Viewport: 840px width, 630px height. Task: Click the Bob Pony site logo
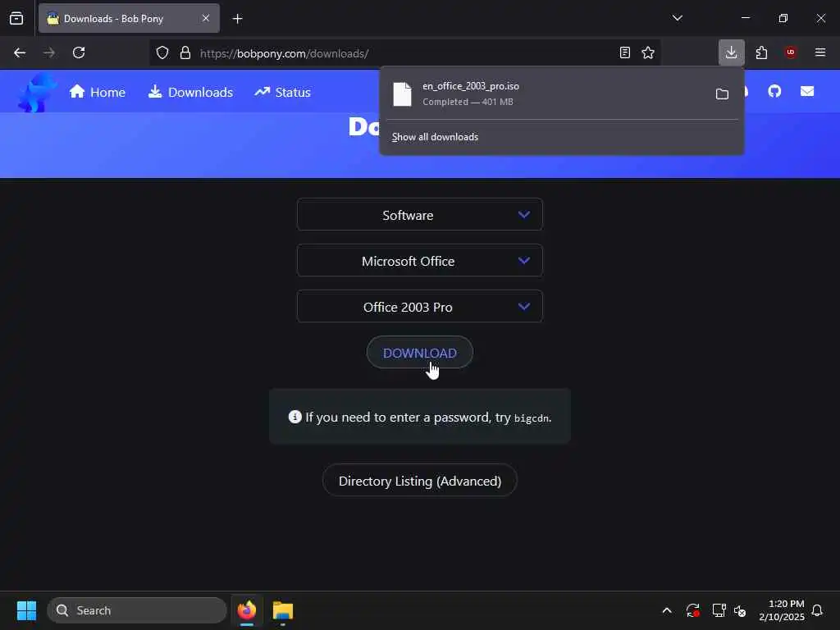[x=36, y=92]
